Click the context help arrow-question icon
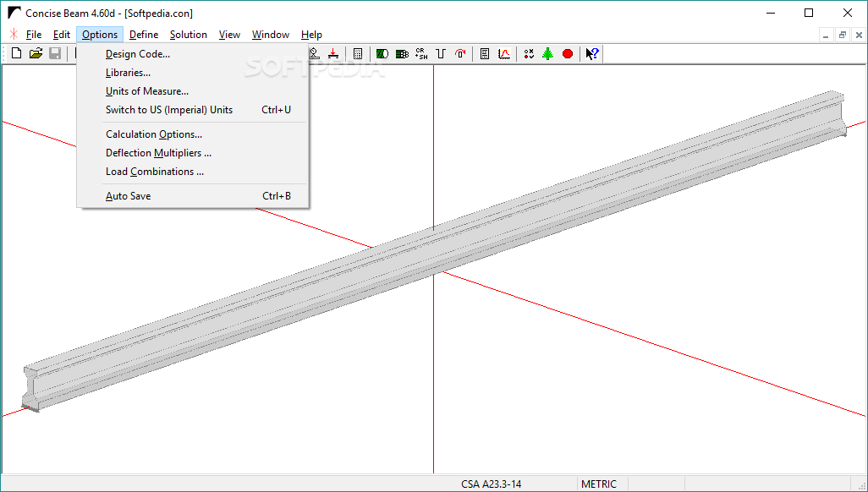Image resolution: width=868 pixels, height=492 pixels. (x=592, y=54)
